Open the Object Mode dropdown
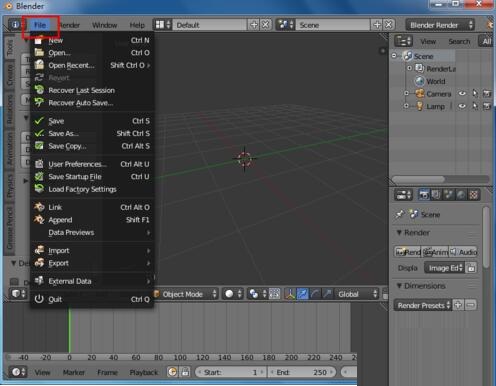This screenshot has height=386, width=496. 186,294
